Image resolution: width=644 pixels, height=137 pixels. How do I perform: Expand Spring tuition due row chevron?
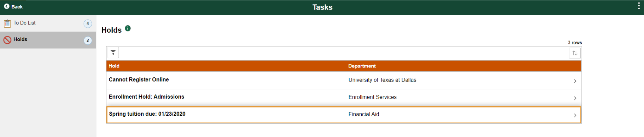[575, 115]
